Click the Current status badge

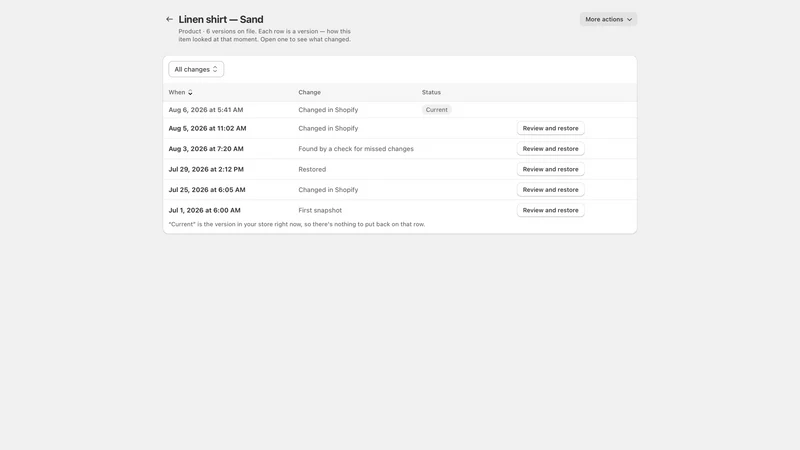(x=436, y=110)
